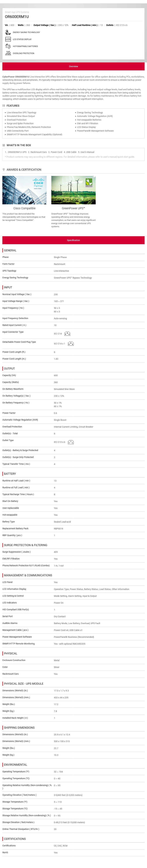The width and height of the screenshot is (147, 868).
Task: Click the Smart App UPS Systems breadcrumb
Action: tap(17, 12)
